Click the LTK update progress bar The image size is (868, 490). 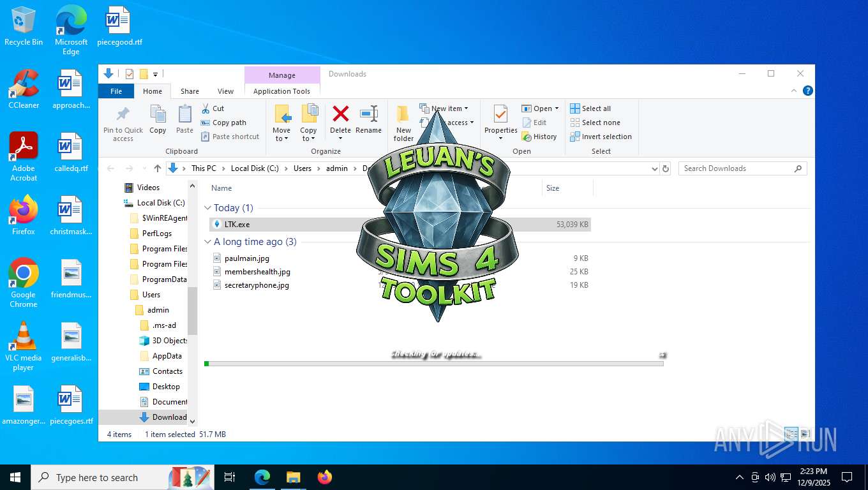pyautogui.click(x=433, y=364)
